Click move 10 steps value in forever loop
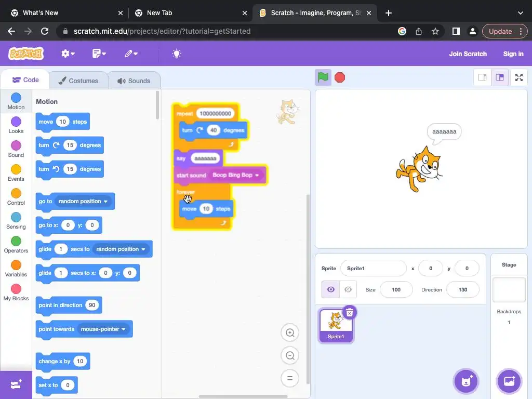 coord(206,209)
